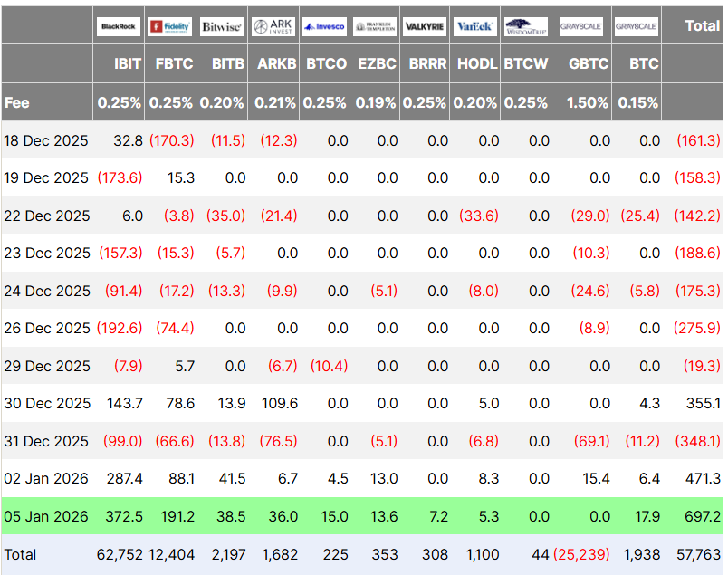Click the Fidelity logo
728x575 pixels.
[x=170, y=27]
